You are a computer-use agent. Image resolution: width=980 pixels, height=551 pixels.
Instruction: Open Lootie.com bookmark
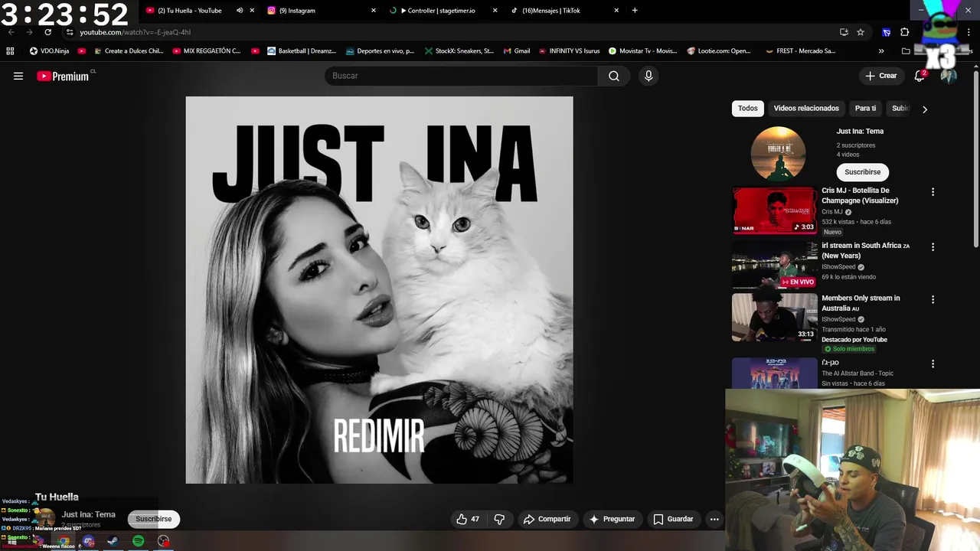pyautogui.click(x=720, y=51)
